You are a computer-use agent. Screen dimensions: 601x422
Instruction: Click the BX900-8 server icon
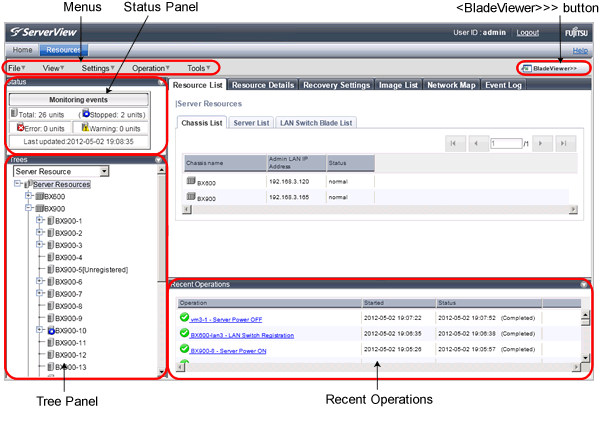(x=51, y=306)
